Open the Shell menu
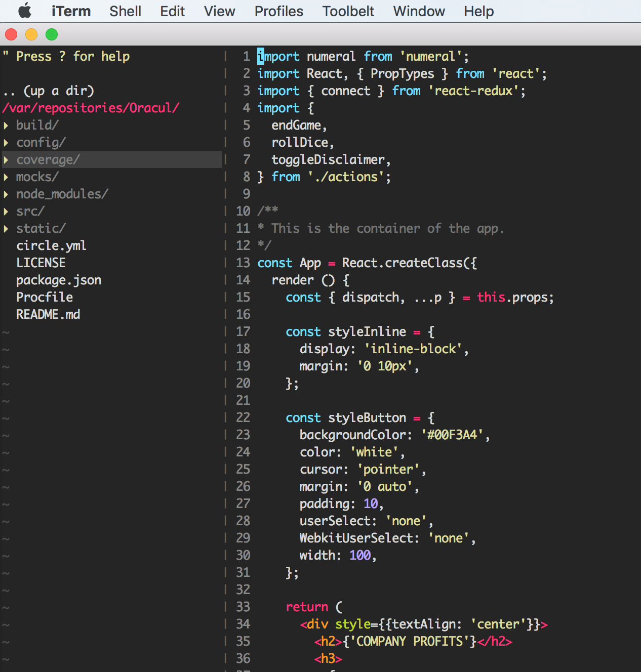The height and width of the screenshot is (672, 641). [x=125, y=11]
